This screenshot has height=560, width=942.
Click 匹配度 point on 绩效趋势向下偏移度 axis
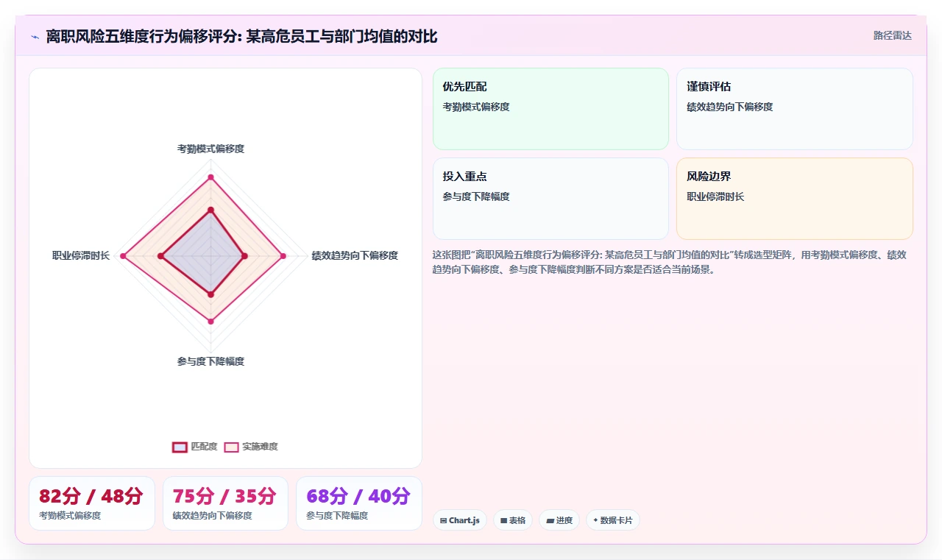[x=244, y=256]
